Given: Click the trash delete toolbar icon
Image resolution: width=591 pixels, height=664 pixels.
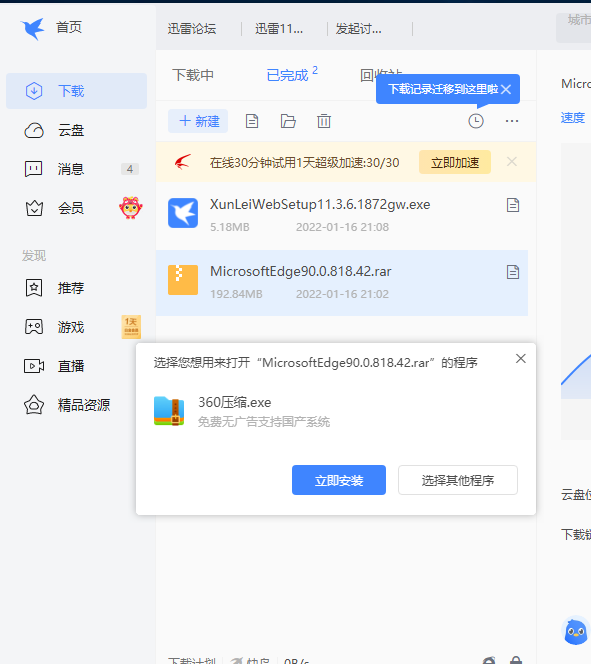Looking at the screenshot, I should 324,121.
